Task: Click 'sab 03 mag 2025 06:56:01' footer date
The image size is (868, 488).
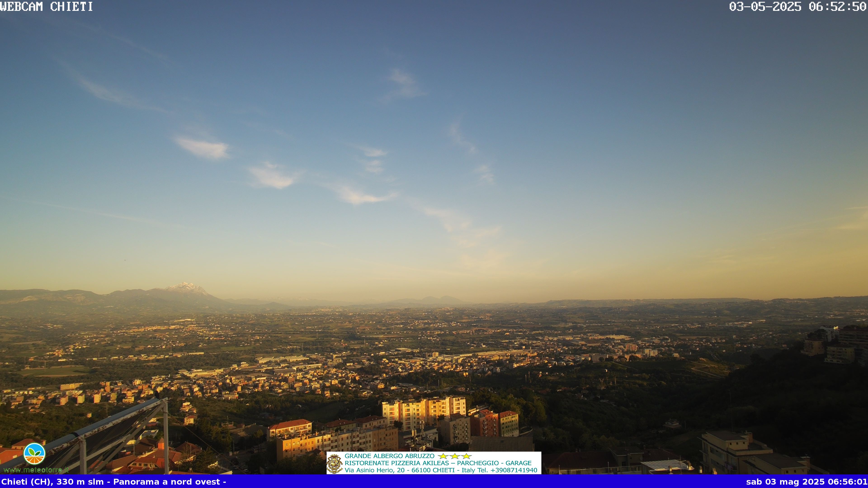Action: click(x=807, y=482)
